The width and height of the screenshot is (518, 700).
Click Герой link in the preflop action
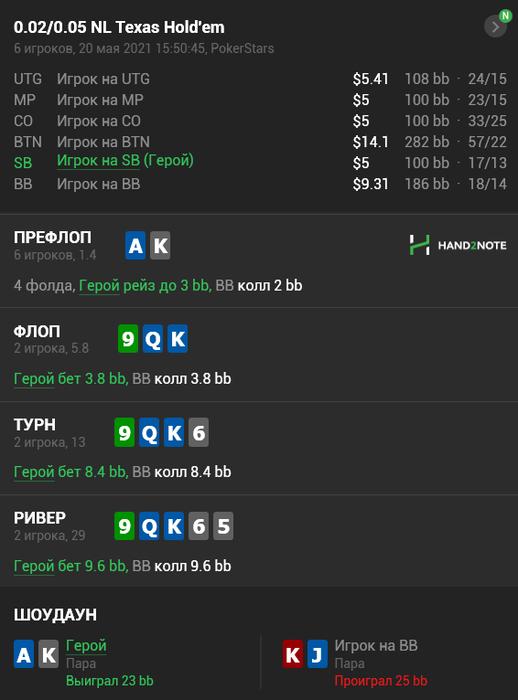[99, 286]
